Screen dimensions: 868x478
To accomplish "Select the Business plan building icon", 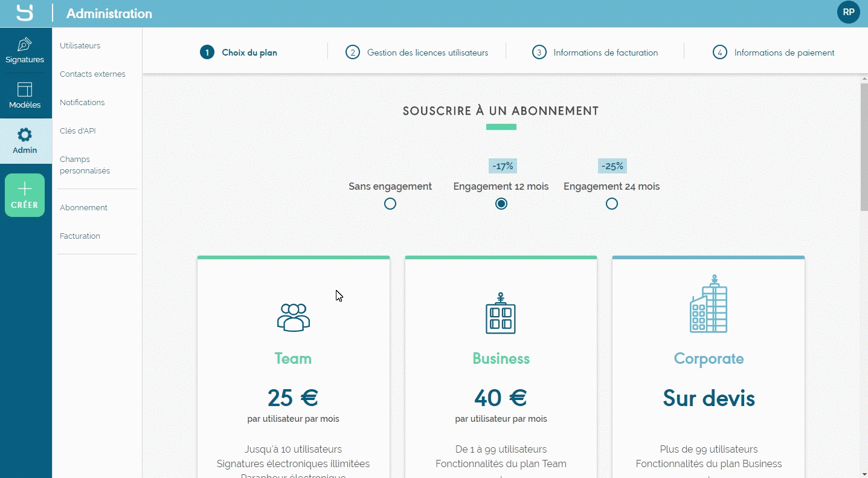I will (x=501, y=314).
